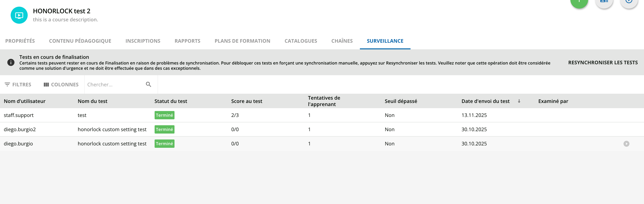Go to the Rapports tab
The width and height of the screenshot is (644, 204).
click(x=187, y=41)
